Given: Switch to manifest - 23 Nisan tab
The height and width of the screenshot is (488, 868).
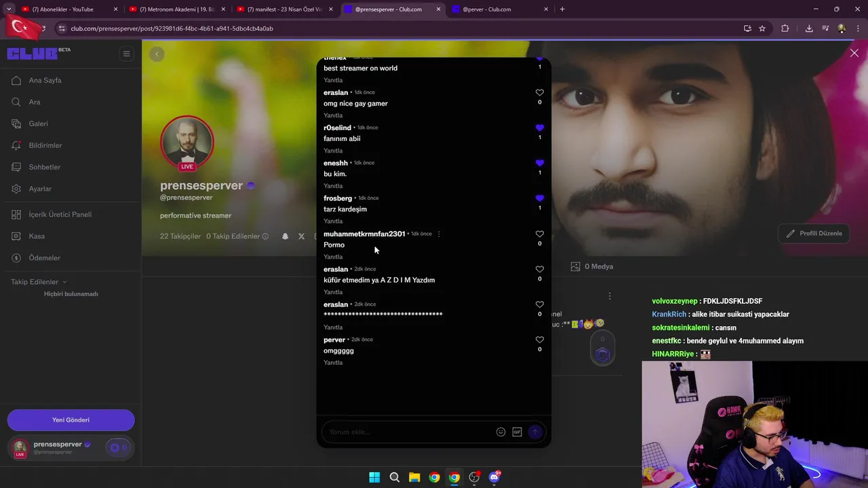Looking at the screenshot, I should (x=285, y=9).
